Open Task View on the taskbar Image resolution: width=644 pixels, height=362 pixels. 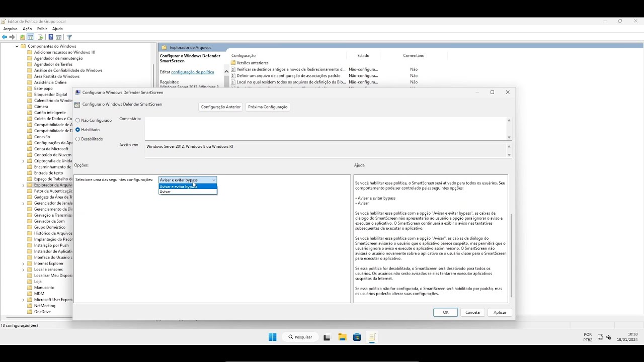pos(327,337)
